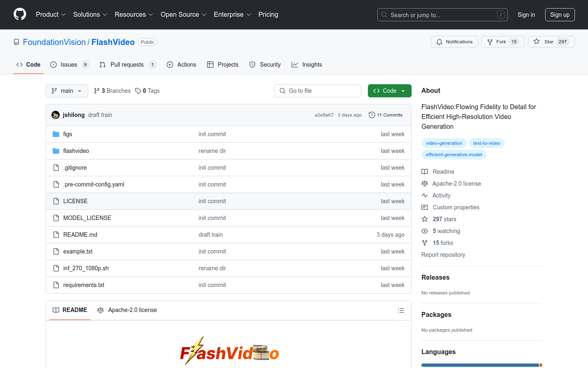Open the MODEL_LICENSE file
Viewport: 588px width, 368px height.
pos(87,218)
